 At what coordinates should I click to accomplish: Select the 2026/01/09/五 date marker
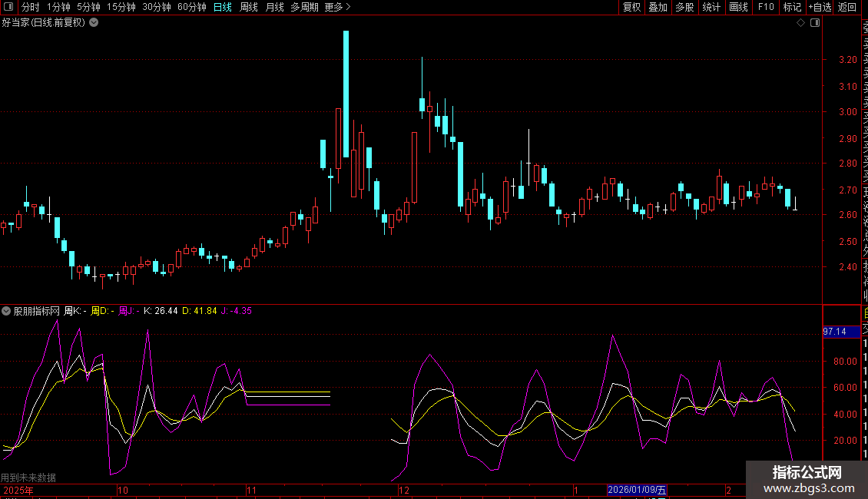[637, 490]
